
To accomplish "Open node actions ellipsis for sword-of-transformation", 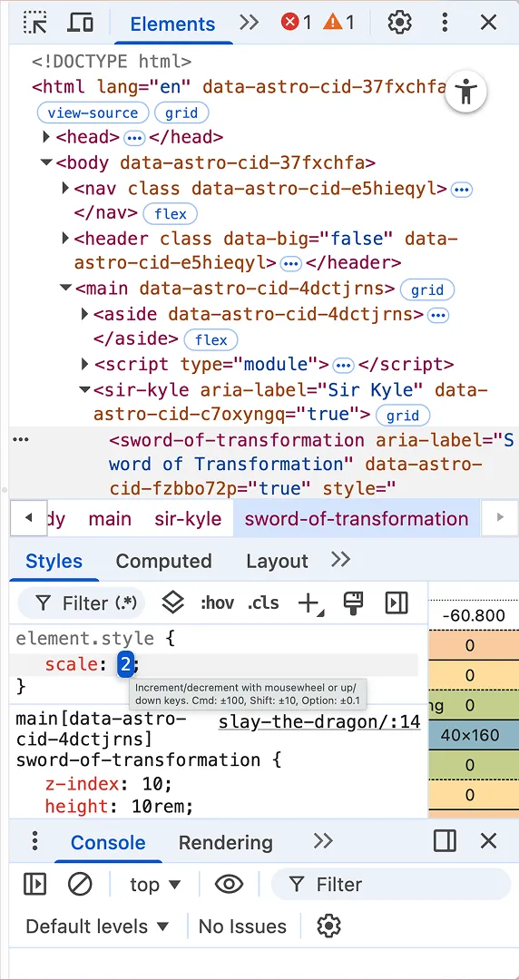I will (21, 439).
